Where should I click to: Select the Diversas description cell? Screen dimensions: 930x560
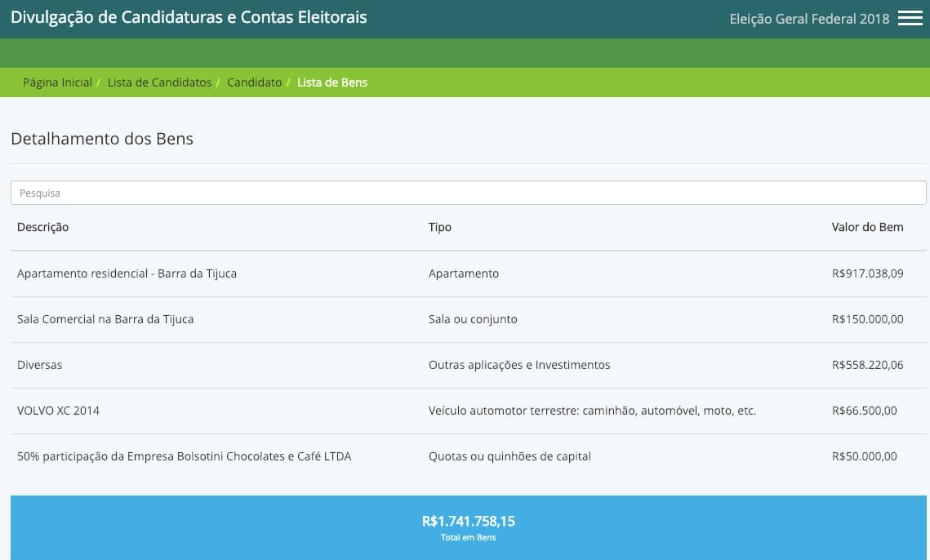(39, 365)
